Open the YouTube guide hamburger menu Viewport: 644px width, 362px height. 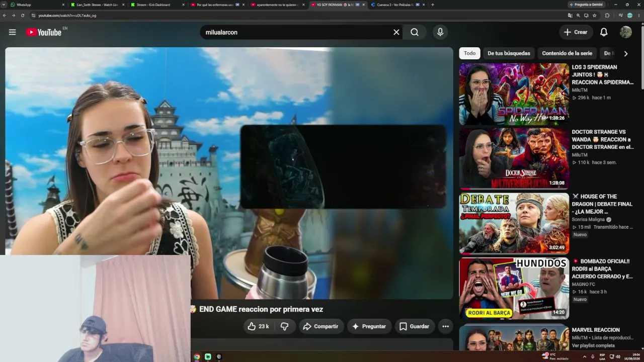click(x=13, y=32)
